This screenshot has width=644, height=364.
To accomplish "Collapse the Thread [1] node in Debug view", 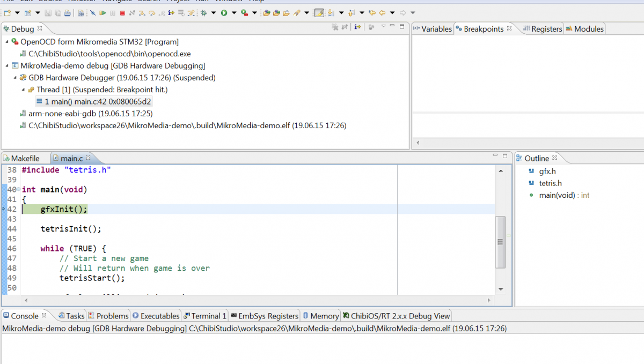I will 22,90.
